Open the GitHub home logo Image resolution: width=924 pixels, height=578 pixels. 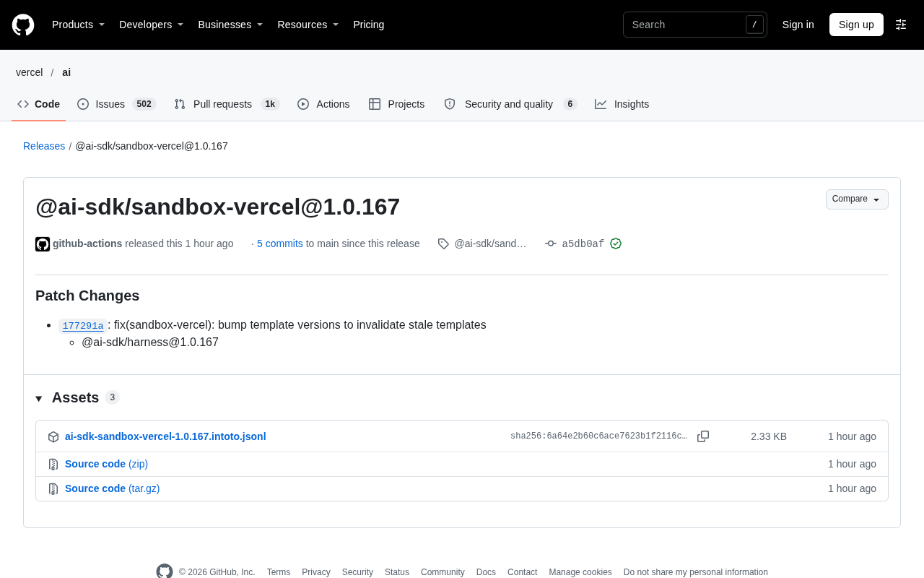[23, 25]
